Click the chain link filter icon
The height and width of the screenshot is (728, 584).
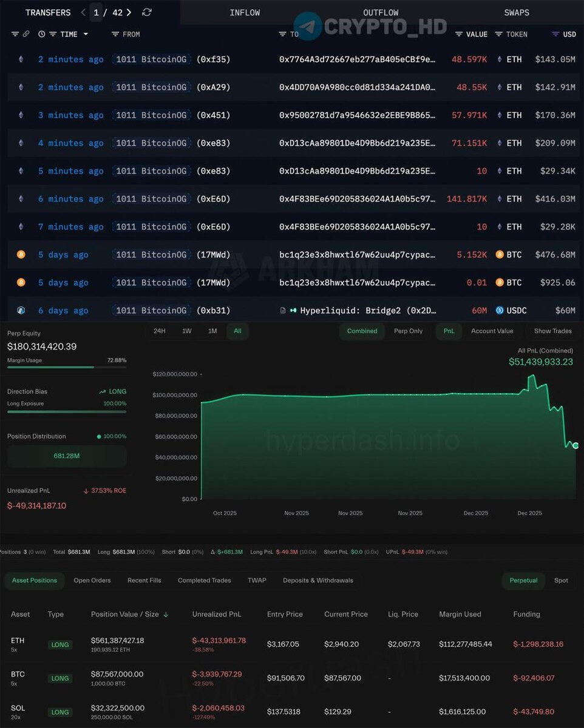(x=26, y=34)
